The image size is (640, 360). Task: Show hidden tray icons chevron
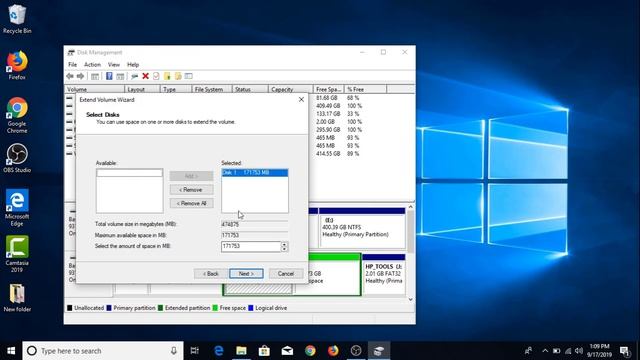(545, 351)
